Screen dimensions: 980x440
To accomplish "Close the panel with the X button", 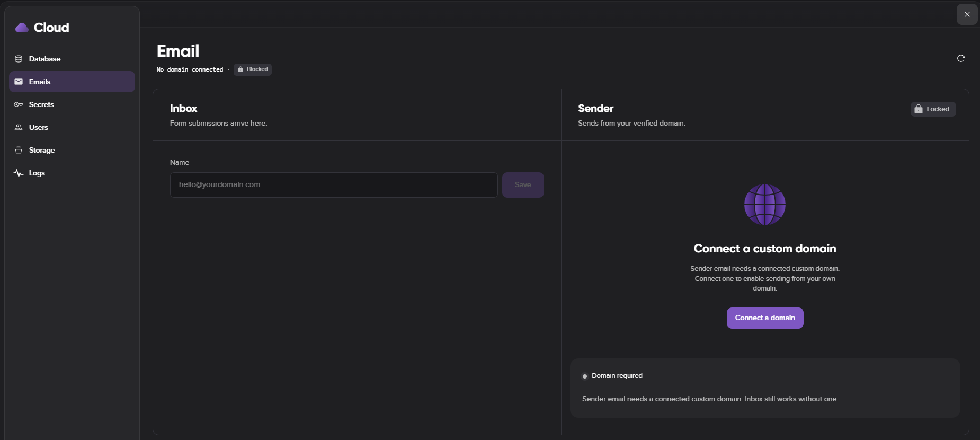I will click(967, 14).
